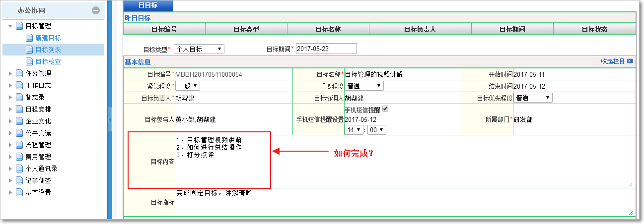Click the 目标期间 date input field
The width and height of the screenshot is (644, 224).
[x=326, y=49]
